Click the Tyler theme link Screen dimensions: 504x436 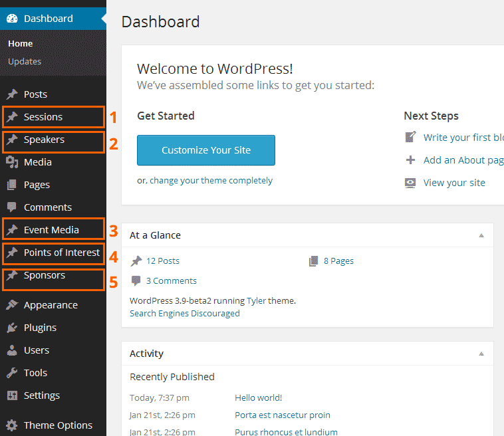pyautogui.click(x=256, y=300)
